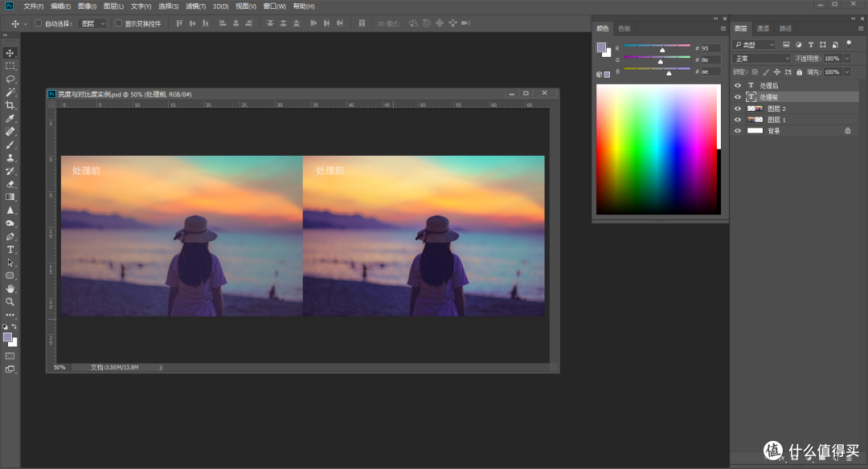Image resolution: width=868 pixels, height=469 pixels.
Task: Select the Clone Stamp tool
Action: [10, 157]
